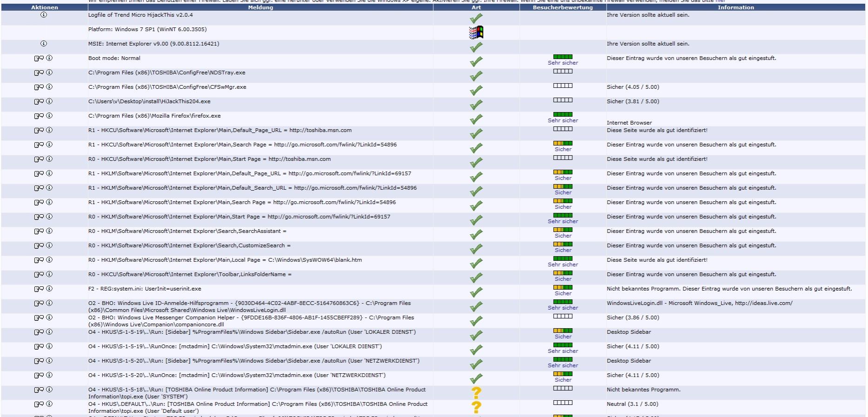Click yellow question mark for topi.exe 'SYSTEM' entry
The image size is (868, 417).
pyautogui.click(x=476, y=393)
